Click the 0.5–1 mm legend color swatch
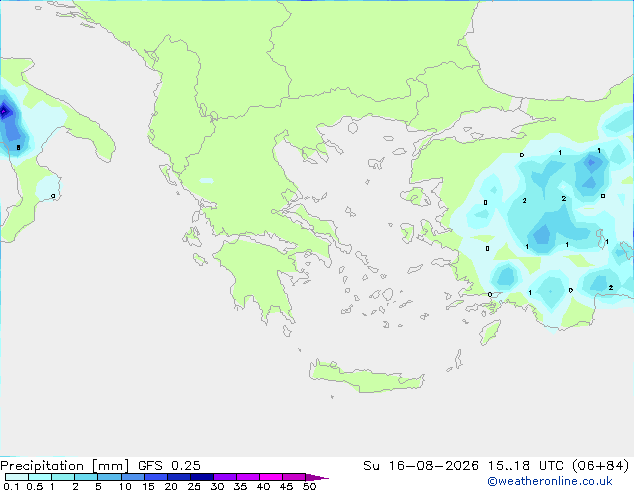 point(40,477)
